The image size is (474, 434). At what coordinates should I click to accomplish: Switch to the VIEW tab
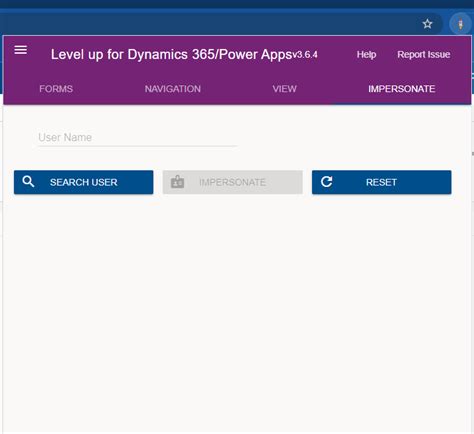284,89
